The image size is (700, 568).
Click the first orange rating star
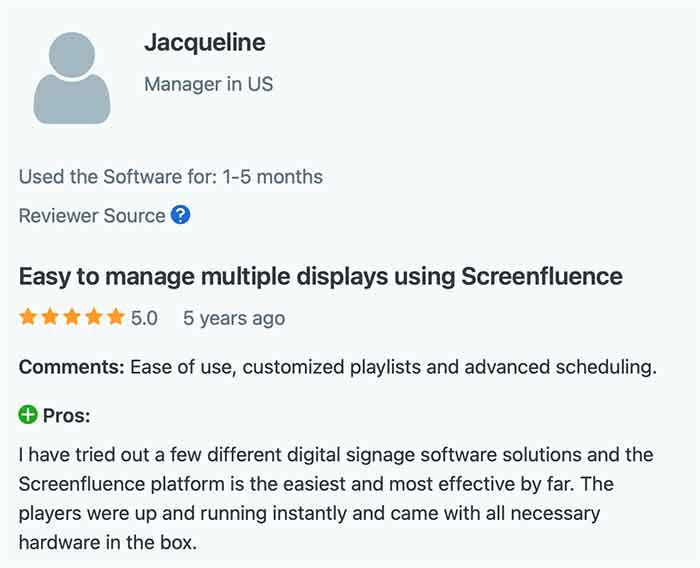pyautogui.click(x=28, y=318)
